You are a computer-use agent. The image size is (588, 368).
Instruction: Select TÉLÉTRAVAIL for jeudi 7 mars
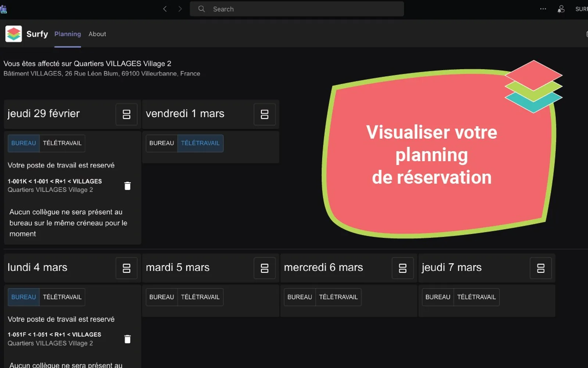pos(477,297)
